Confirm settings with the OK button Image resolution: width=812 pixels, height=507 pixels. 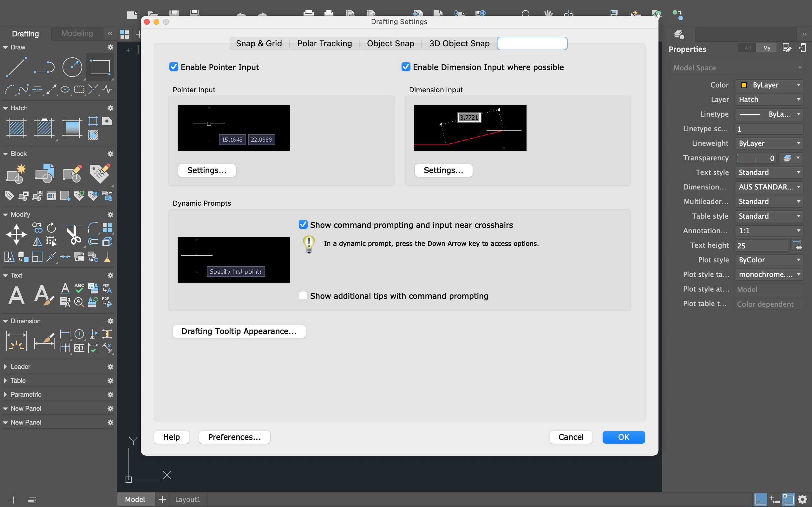point(623,437)
